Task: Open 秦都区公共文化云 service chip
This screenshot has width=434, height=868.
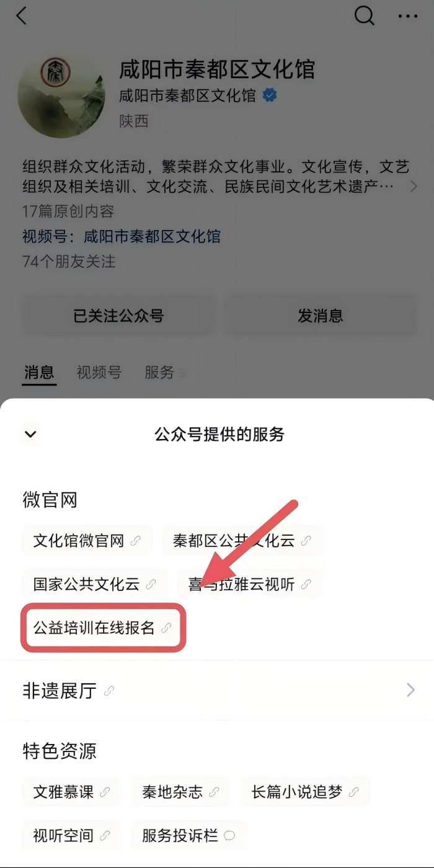Action: point(242,541)
